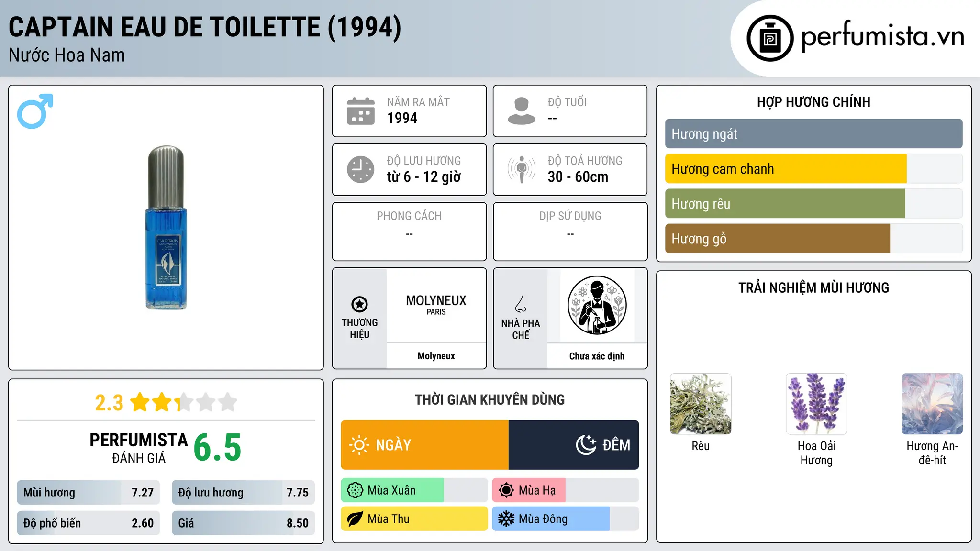Viewport: 980px width, 551px height.
Task: Click the Perfumista Đánh giá label
Action: [x=138, y=448]
